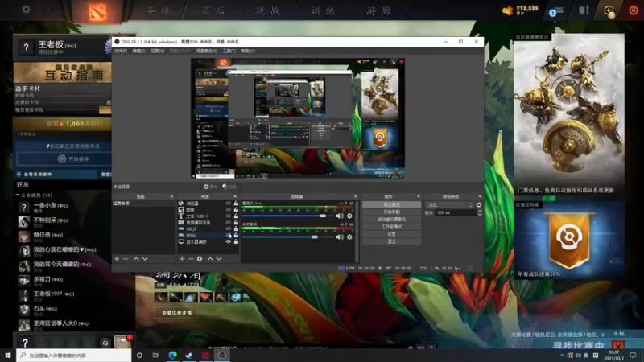This screenshot has height=362, width=644.
Task: Open Windows Start menu
Action: 8,356
